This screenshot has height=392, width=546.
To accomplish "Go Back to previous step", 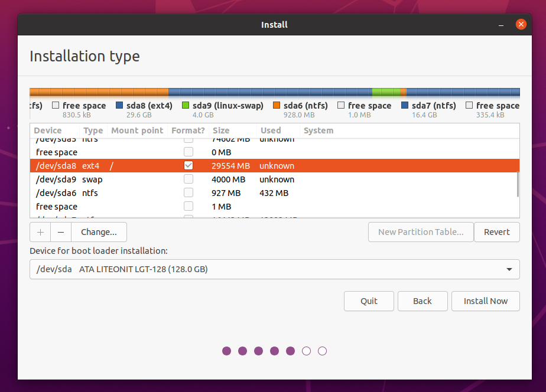I will (422, 301).
